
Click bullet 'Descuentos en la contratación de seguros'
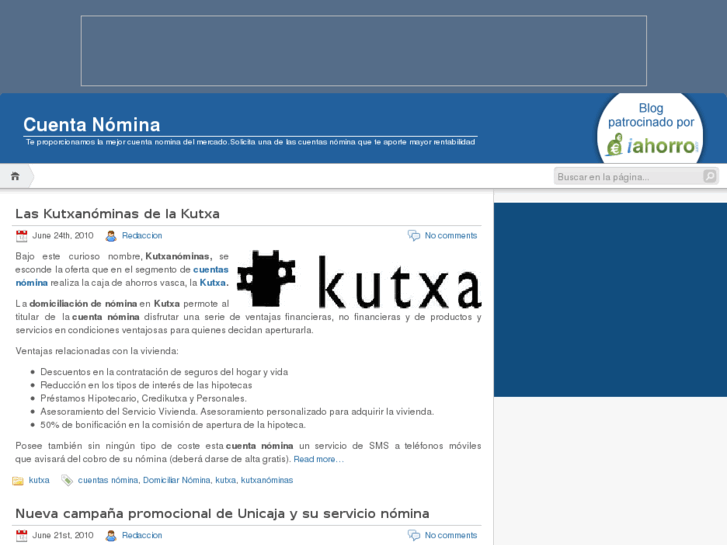point(164,372)
